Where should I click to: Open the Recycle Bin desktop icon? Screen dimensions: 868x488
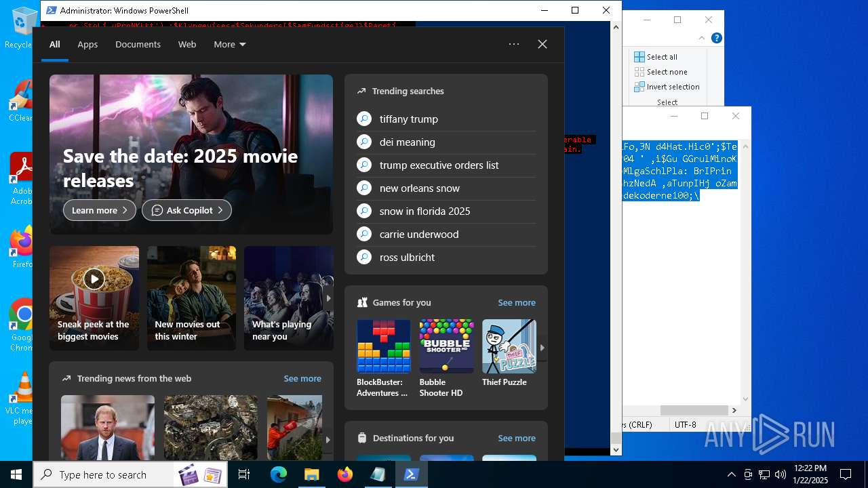(x=20, y=28)
